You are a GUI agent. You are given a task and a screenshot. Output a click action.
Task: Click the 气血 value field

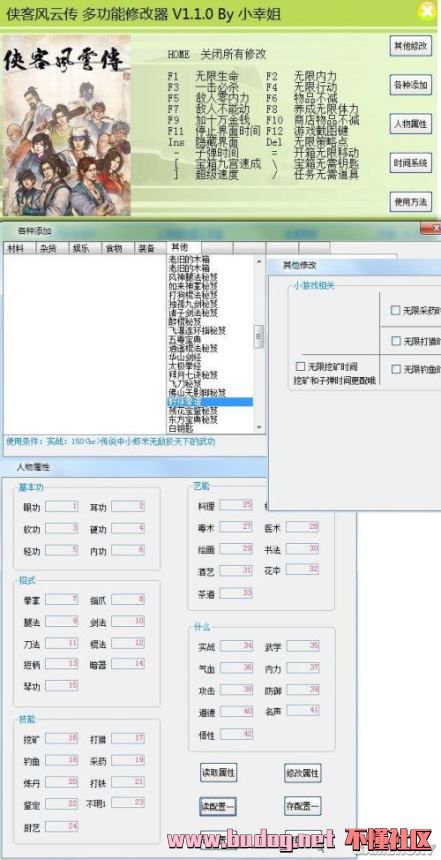pyautogui.click(x=236, y=668)
